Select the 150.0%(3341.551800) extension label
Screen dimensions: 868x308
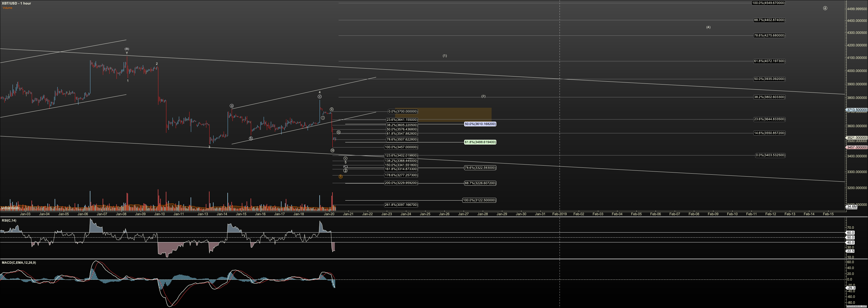click(401, 165)
